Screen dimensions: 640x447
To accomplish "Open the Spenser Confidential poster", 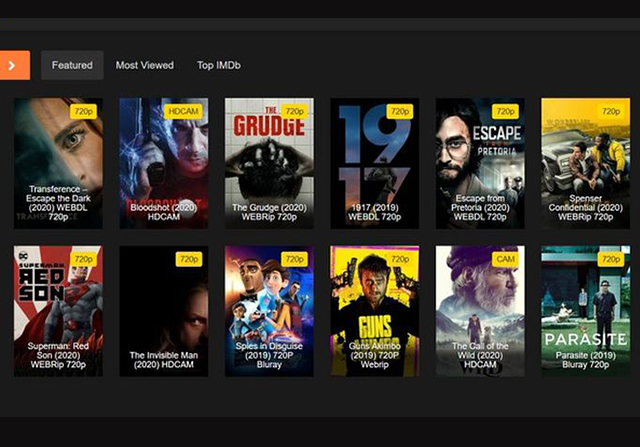I will click(586, 163).
